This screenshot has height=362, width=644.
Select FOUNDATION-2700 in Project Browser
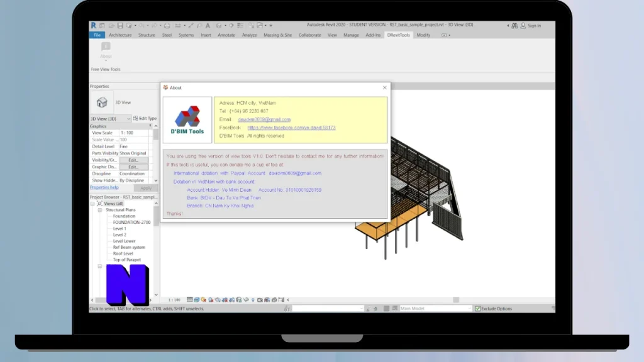point(131,222)
